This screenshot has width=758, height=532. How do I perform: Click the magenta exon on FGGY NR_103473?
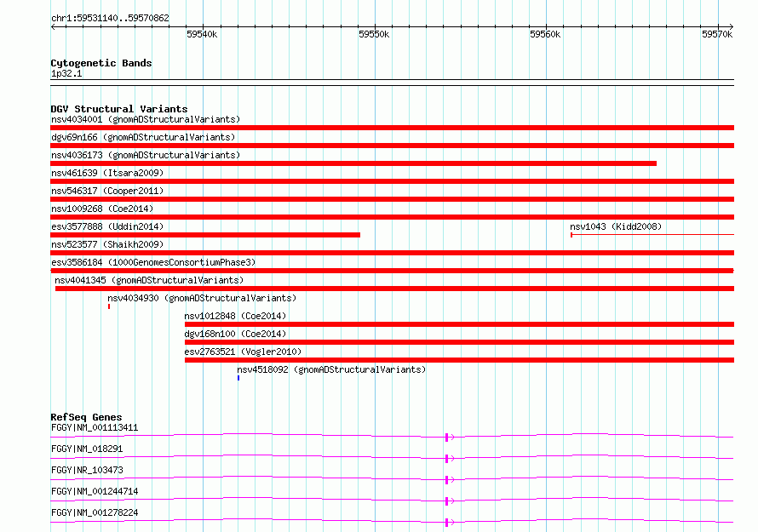point(447,480)
